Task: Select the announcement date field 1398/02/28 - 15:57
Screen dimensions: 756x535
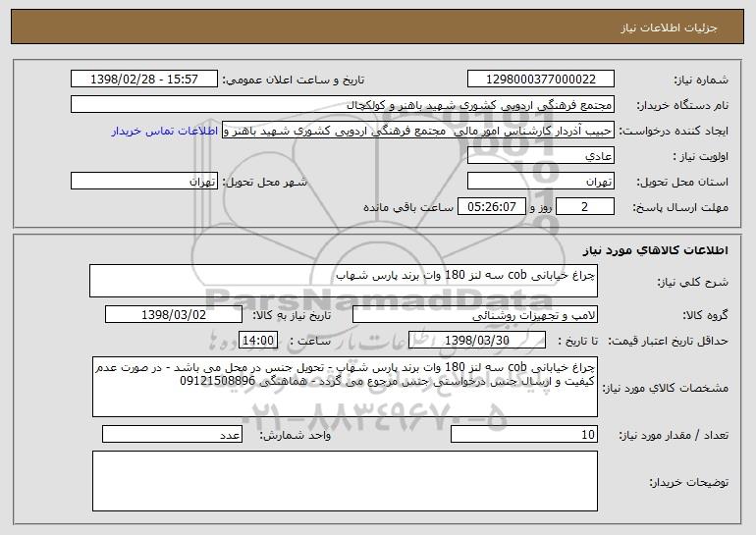Action: click(x=144, y=80)
